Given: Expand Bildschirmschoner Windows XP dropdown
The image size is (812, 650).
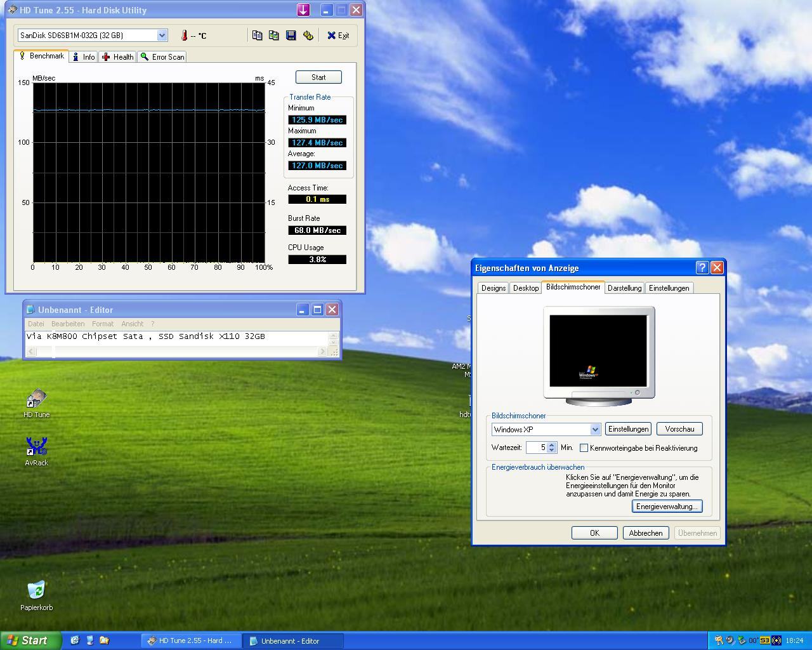Looking at the screenshot, I should point(595,429).
